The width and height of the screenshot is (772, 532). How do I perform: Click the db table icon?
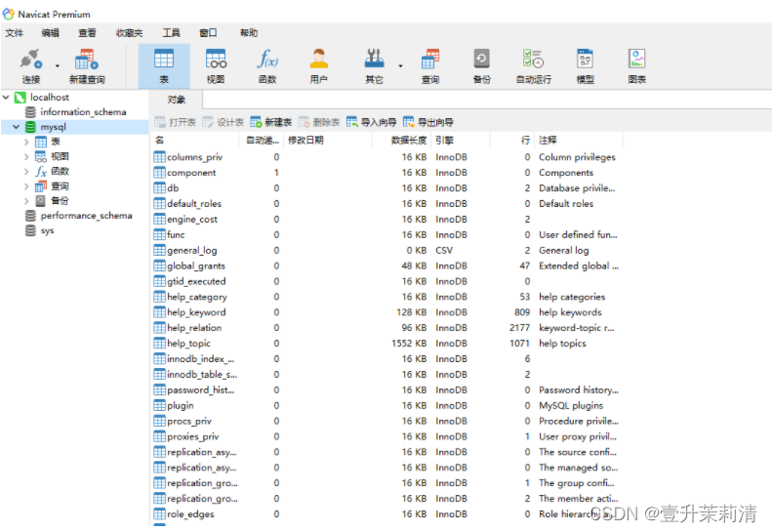click(x=159, y=188)
